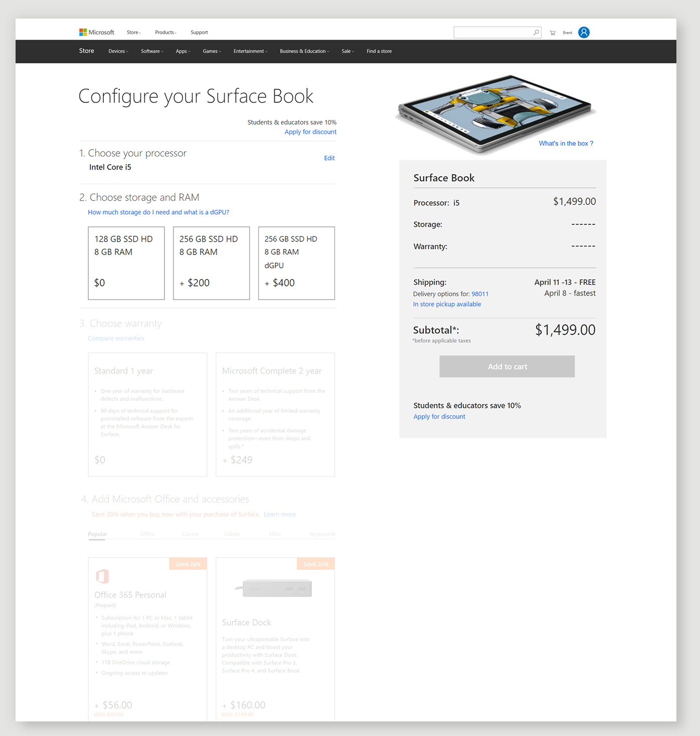This screenshot has width=700, height=736.
Task: Open the Software menu
Action: pyautogui.click(x=152, y=51)
